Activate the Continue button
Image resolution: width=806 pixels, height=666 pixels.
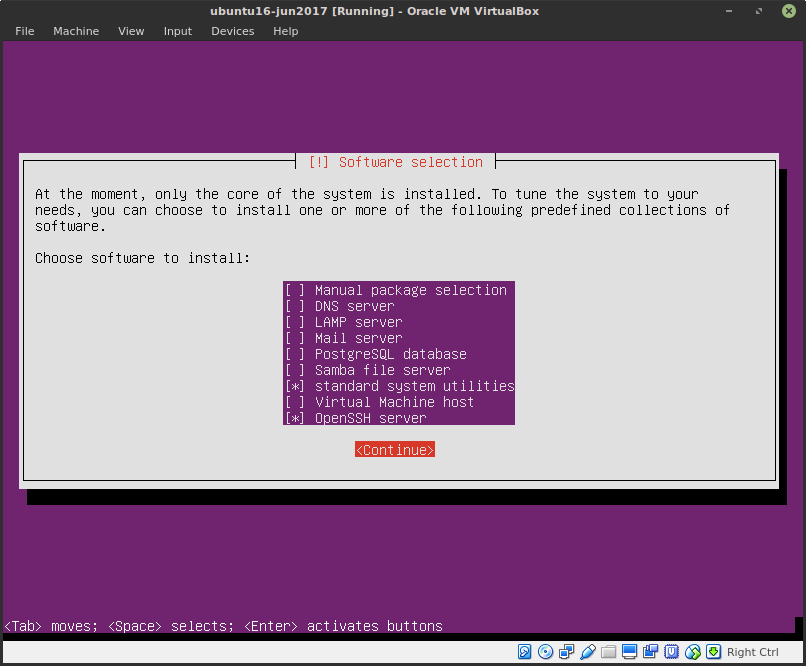tap(394, 449)
